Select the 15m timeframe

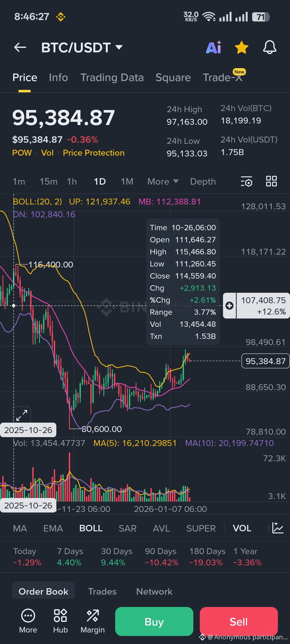49,182
